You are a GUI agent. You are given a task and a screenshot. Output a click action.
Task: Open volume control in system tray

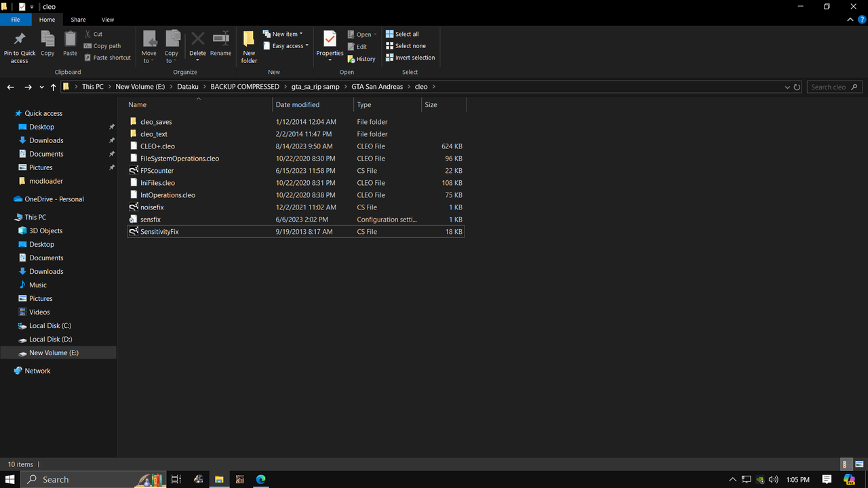click(774, 479)
